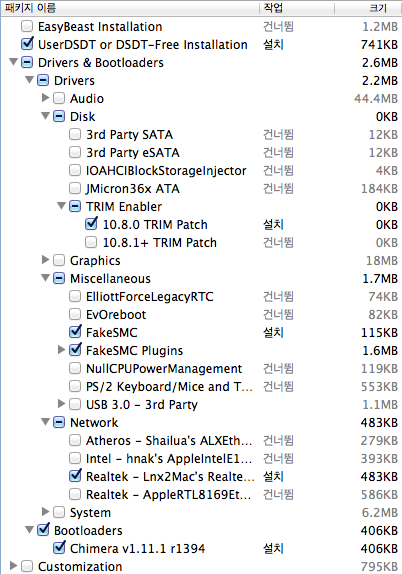Collapse the Drivers & Bootloaders group
This screenshot has height=574, width=402.
pyautogui.click(x=14, y=62)
